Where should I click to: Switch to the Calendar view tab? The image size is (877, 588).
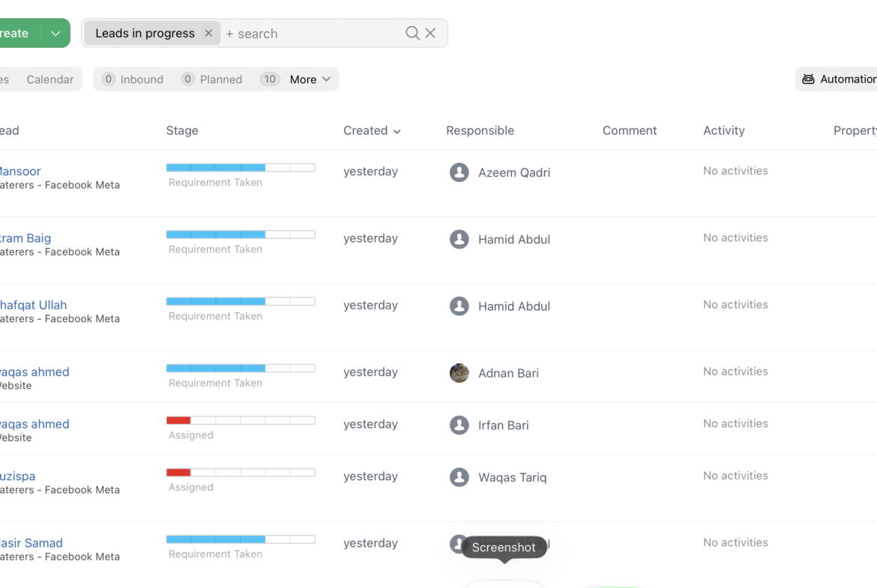pyautogui.click(x=49, y=79)
